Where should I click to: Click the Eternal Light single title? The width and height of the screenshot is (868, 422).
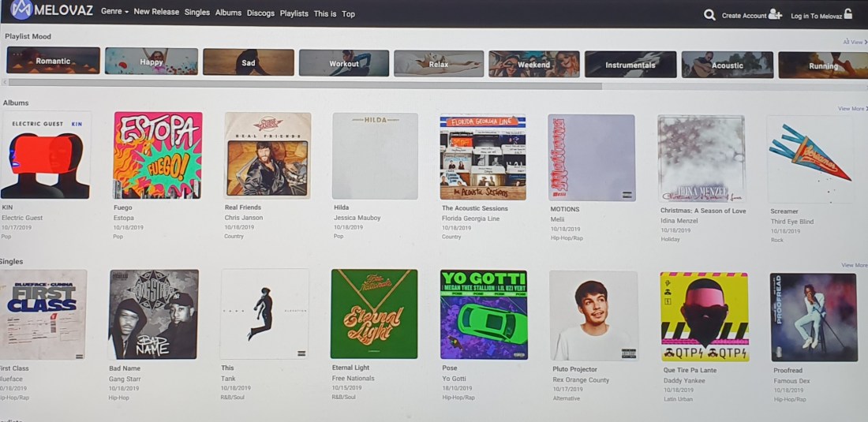pyautogui.click(x=350, y=368)
